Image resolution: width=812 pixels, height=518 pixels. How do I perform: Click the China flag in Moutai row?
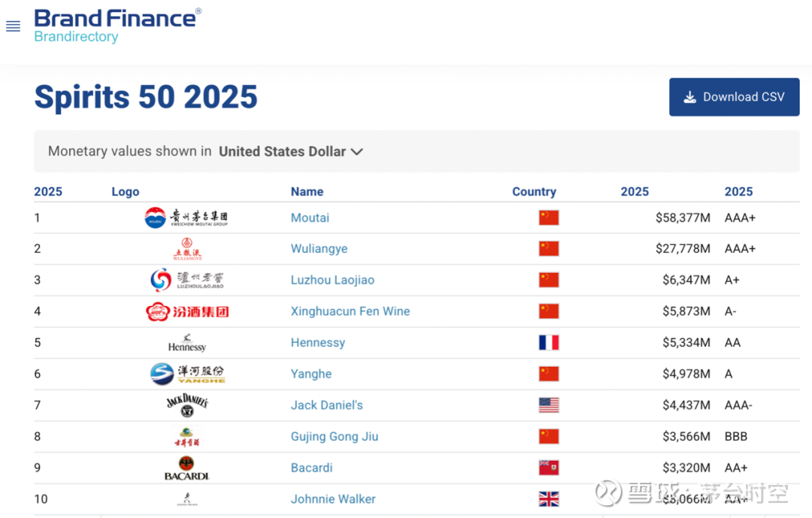click(x=548, y=217)
